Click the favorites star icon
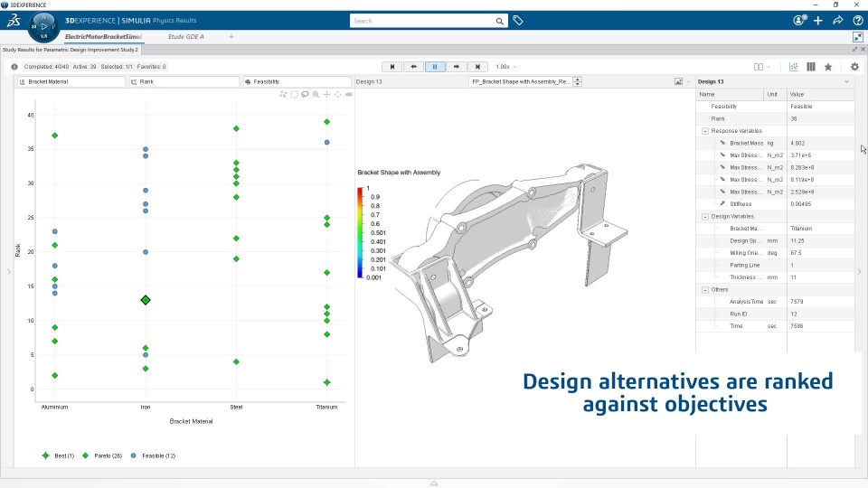This screenshot has width=868, height=488. point(828,66)
